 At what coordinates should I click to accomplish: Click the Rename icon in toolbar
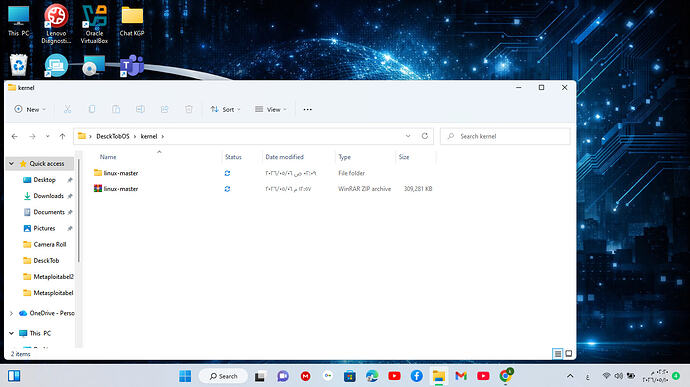pos(140,109)
